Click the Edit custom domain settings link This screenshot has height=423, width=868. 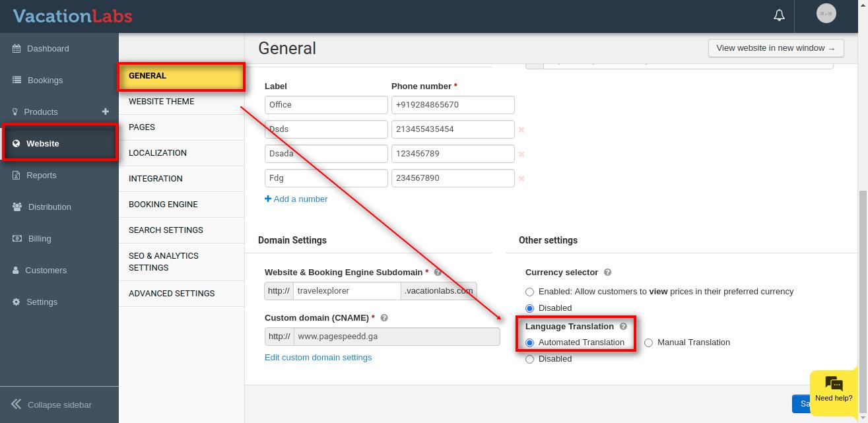point(318,358)
